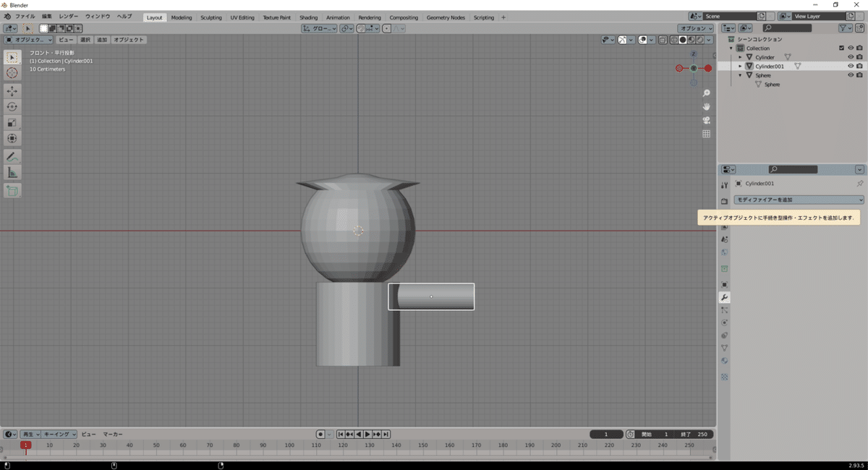Hide Sphere object via eye icon
Screen dimensions: 868x470
tap(850, 75)
